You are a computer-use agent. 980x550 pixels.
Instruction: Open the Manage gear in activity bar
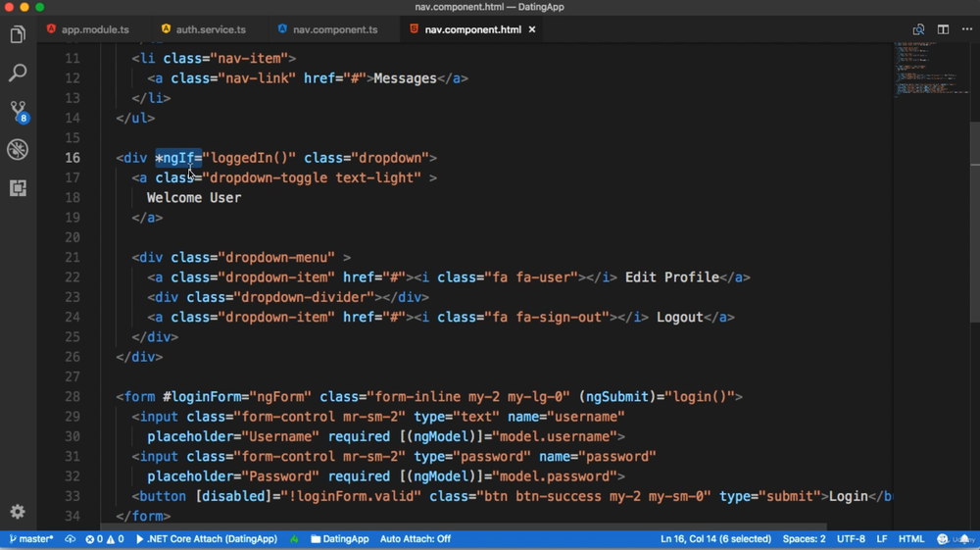[18, 512]
